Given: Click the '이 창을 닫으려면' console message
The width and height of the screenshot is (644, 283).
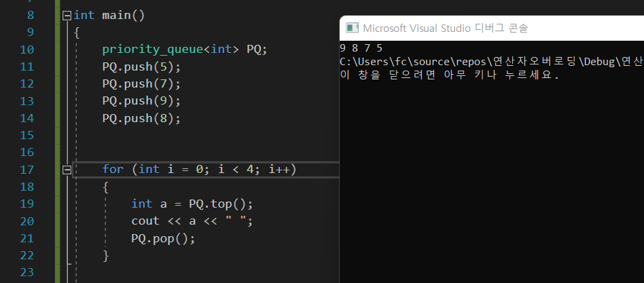Looking at the screenshot, I should (x=450, y=75).
